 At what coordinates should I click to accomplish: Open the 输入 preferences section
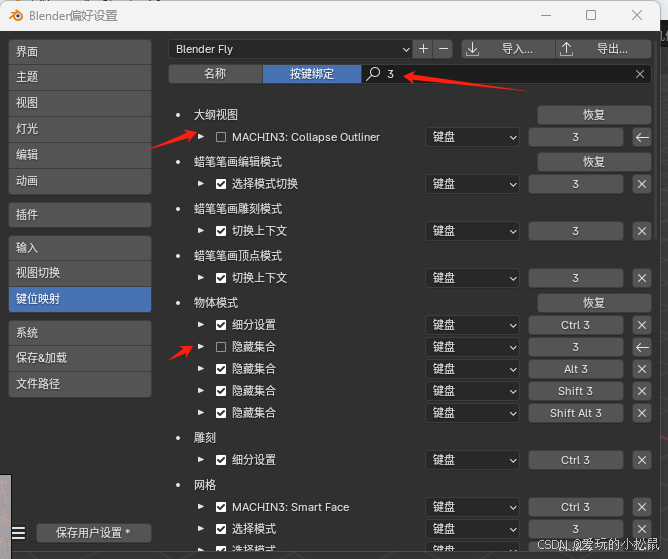(x=80, y=248)
